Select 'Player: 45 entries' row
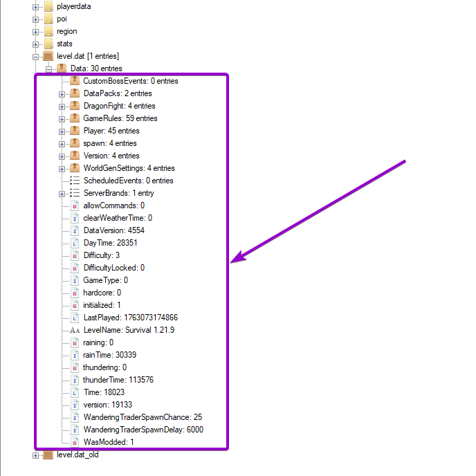This screenshot has height=476, width=476. [x=111, y=131]
